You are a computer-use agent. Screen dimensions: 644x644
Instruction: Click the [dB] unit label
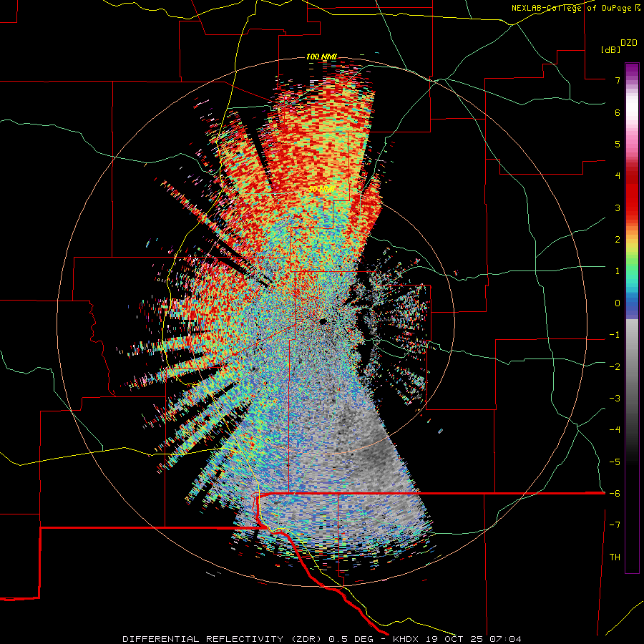click(x=610, y=49)
